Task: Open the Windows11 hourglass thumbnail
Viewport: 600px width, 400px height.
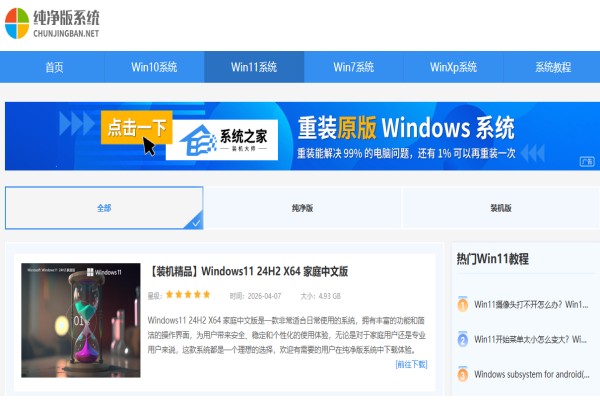Action: 81,320
